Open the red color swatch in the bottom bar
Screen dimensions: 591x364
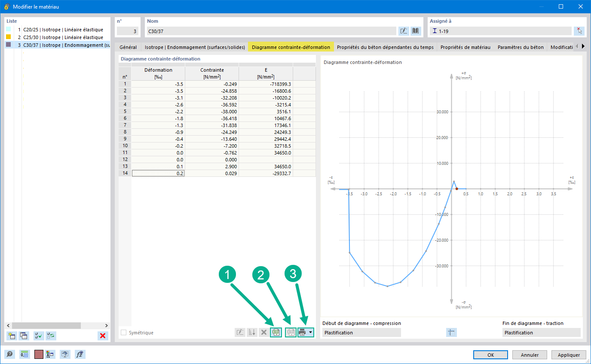(39, 355)
